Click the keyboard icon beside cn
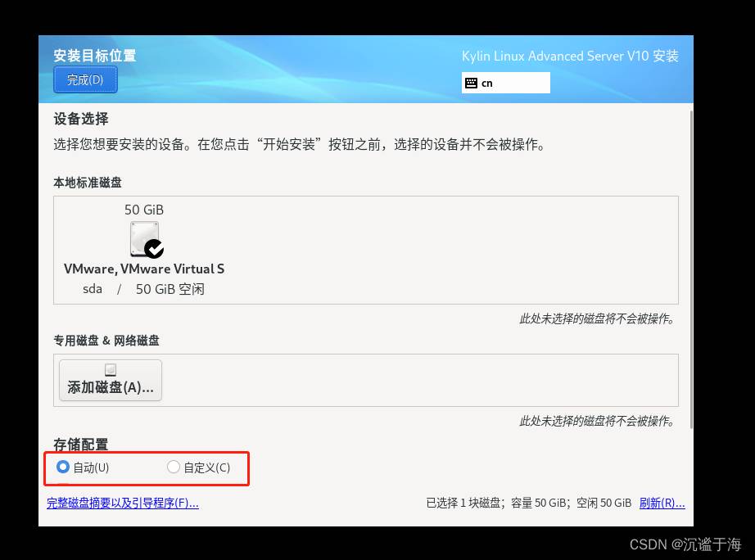Screen dimensions: 755x560 point(471,83)
